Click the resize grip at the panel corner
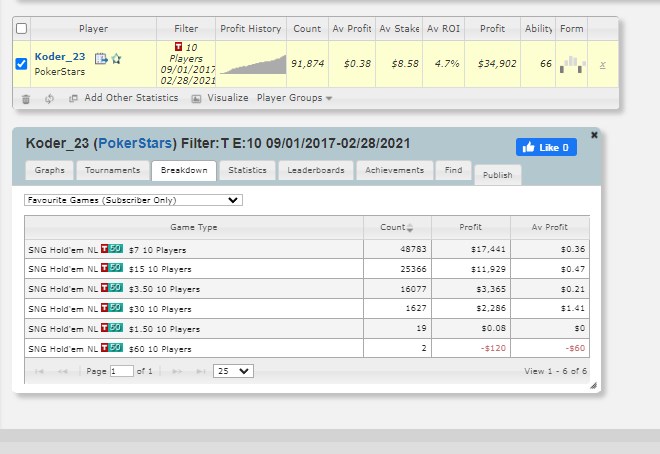 coord(593,385)
